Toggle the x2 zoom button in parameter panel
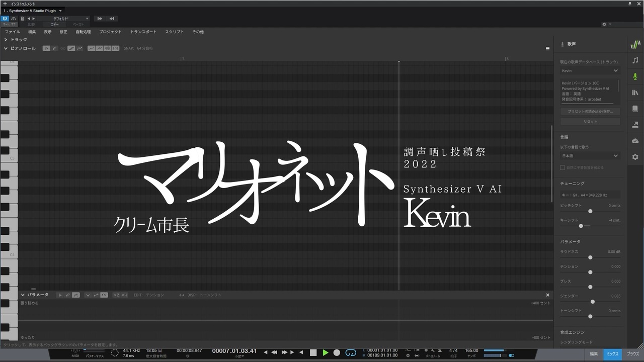 point(116,295)
